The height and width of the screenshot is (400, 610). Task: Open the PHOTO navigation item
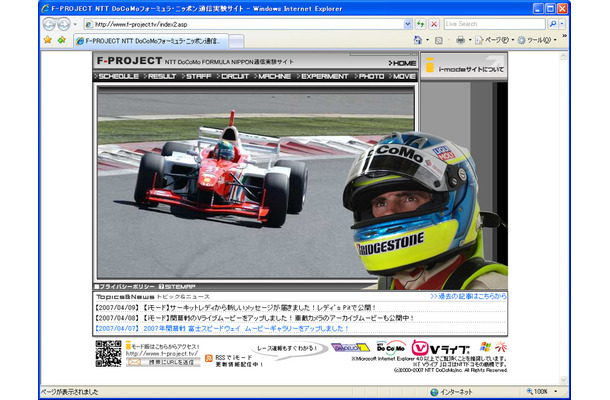pyautogui.click(x=369, y=76)
